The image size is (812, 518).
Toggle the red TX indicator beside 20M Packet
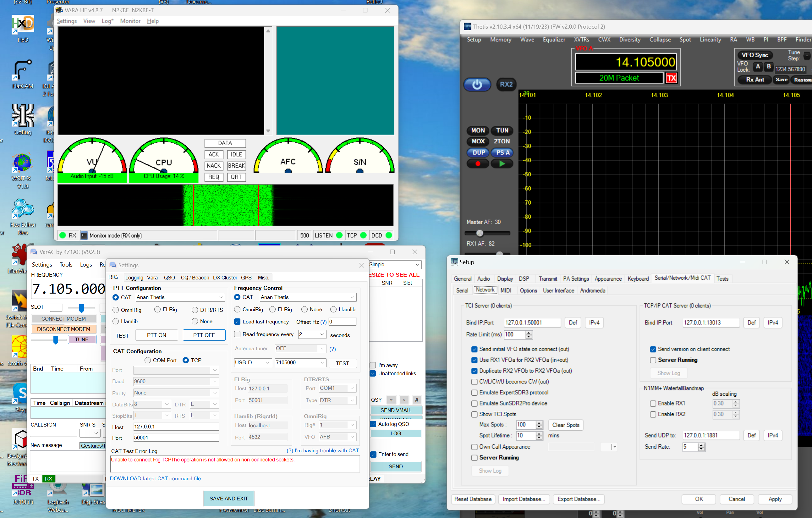pyautogui.click(x=671, y=78)
